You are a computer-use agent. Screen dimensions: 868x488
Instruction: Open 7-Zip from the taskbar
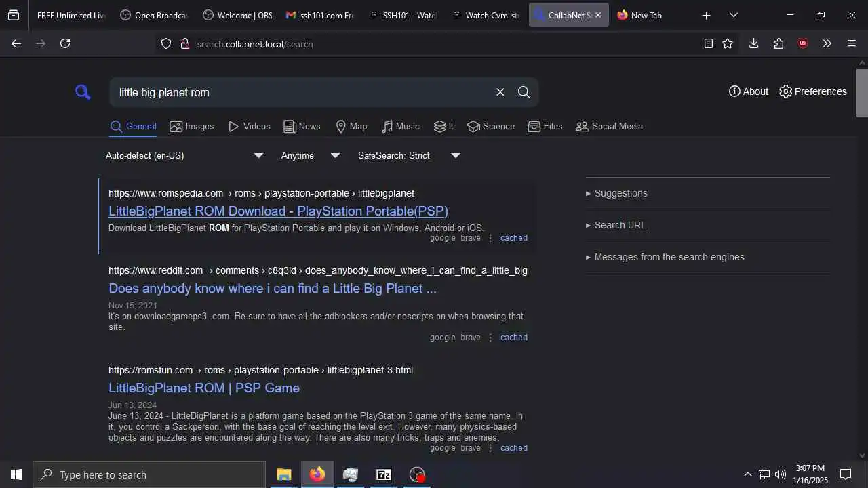(384, 474)
